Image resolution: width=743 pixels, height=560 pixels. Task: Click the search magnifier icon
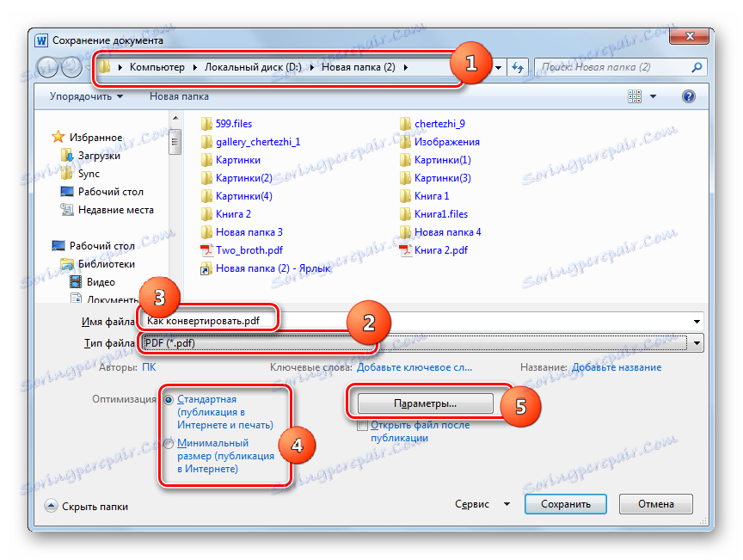(x=697, y=67)
